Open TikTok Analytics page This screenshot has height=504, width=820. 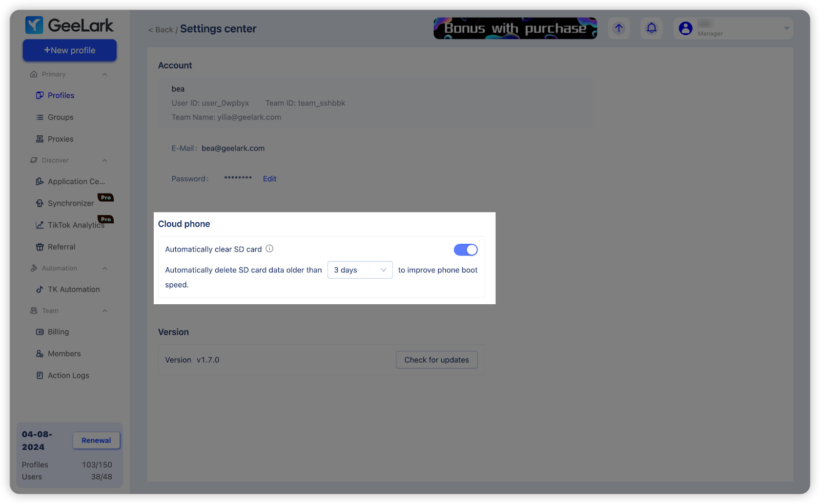point(76,225)
